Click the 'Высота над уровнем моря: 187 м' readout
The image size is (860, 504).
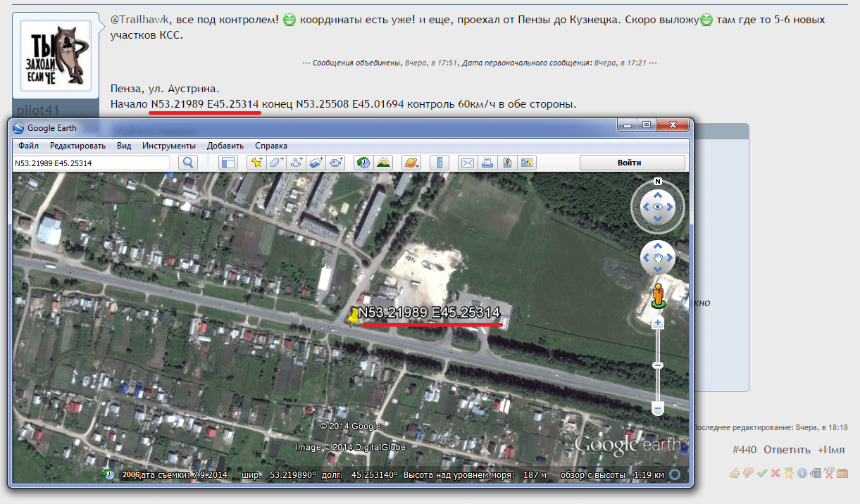coord(475,474)
